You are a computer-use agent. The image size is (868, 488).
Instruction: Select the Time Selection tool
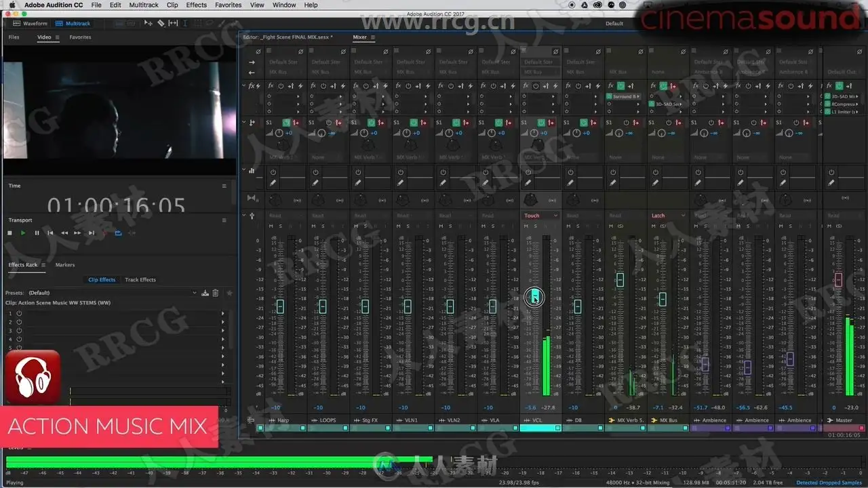pos(185,23)
